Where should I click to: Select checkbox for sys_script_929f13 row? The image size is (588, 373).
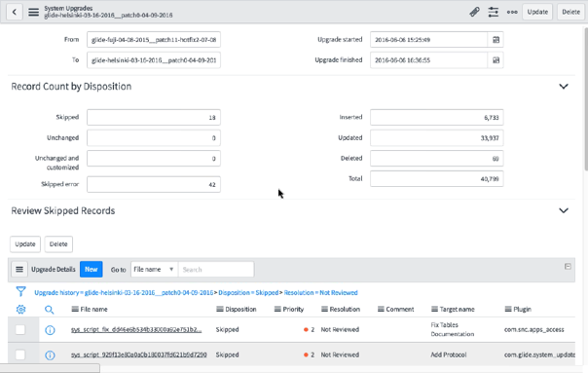(20, 354)
